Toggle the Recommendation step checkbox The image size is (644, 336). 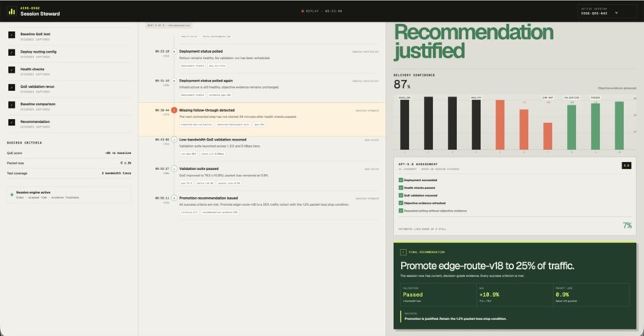[x=11, y=122]
